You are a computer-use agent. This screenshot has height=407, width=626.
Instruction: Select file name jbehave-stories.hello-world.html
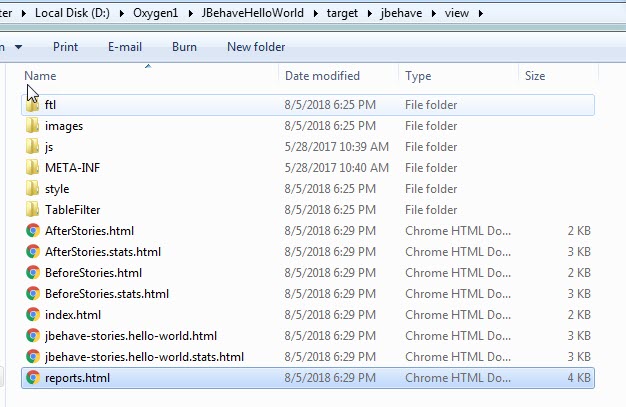[131, 336]
